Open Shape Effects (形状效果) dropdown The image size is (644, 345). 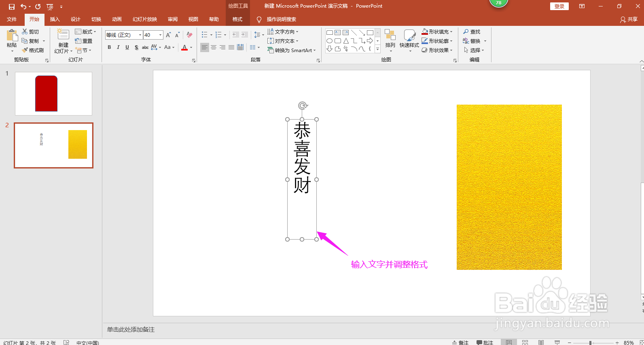tap(437, 50)
